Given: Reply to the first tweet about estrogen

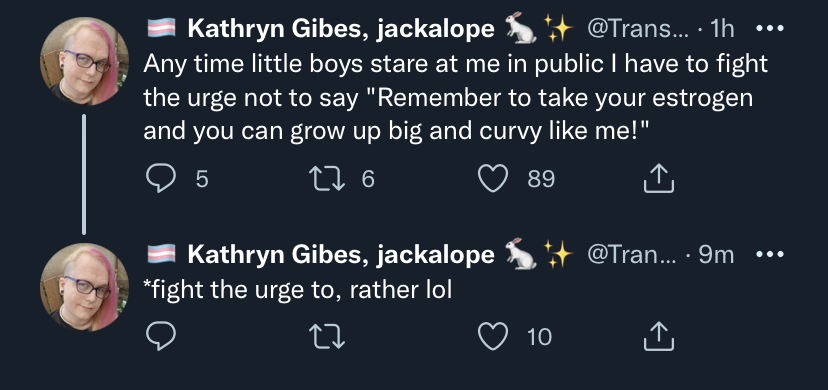Looking at the screenshot, I should 161,179.
